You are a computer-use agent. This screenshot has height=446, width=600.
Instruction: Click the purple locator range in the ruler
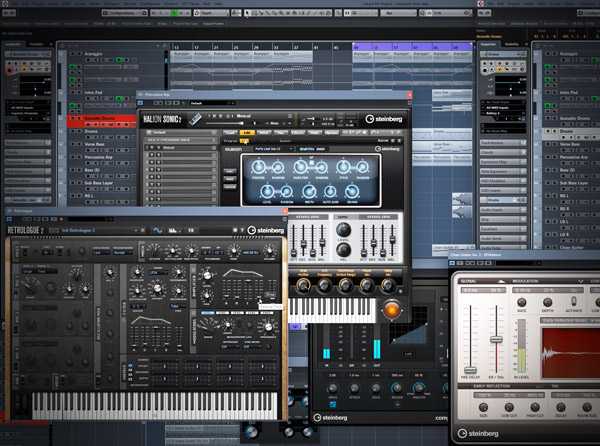pyautogui.click(x=412, y=47)
